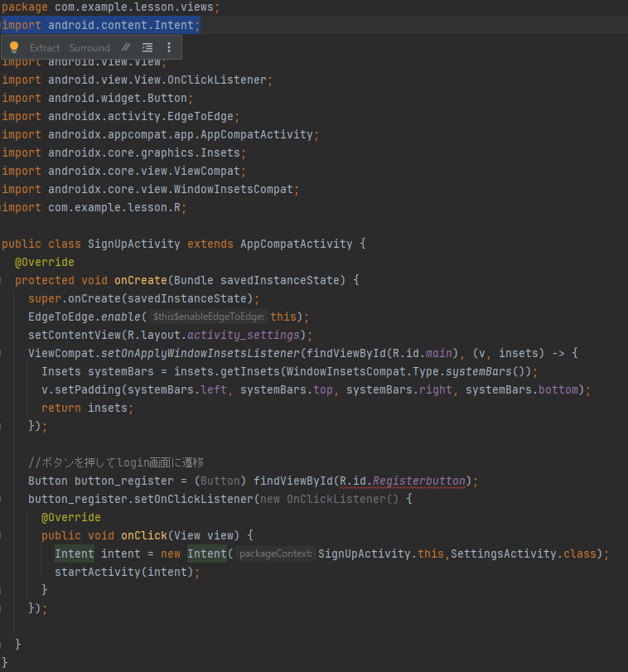Viewport: 628px width, 672px height.
Task: Click 'button_register.setOnClickListener' call
Action: tap(141, 499)
